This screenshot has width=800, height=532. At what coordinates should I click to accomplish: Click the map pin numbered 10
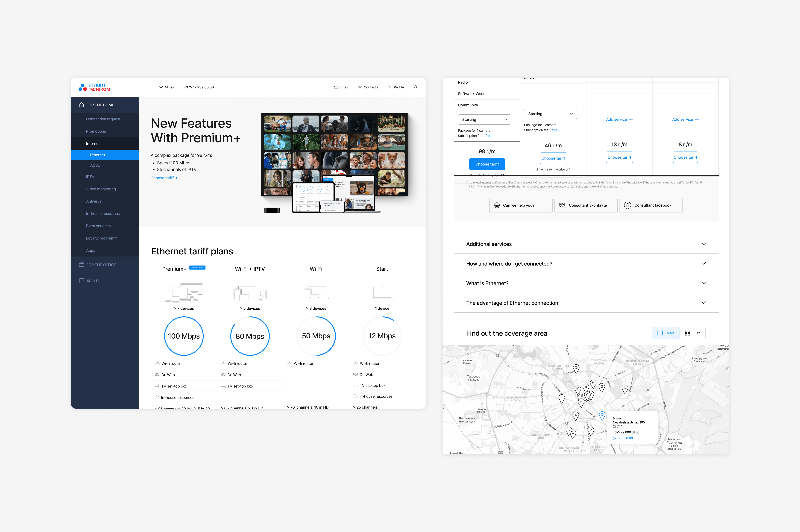(x=577, y=390)
